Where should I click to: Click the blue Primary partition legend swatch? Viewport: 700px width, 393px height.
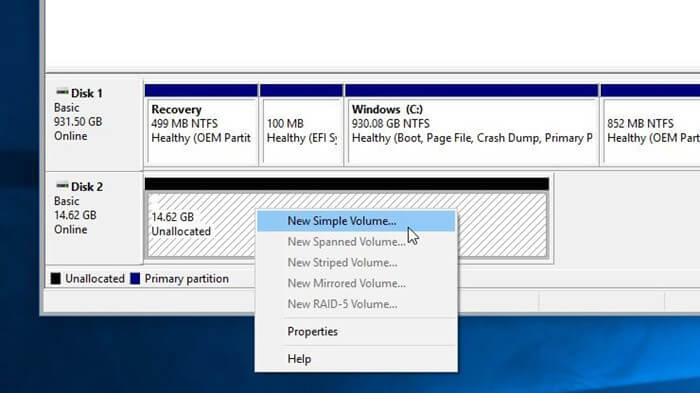click(135, 279)
